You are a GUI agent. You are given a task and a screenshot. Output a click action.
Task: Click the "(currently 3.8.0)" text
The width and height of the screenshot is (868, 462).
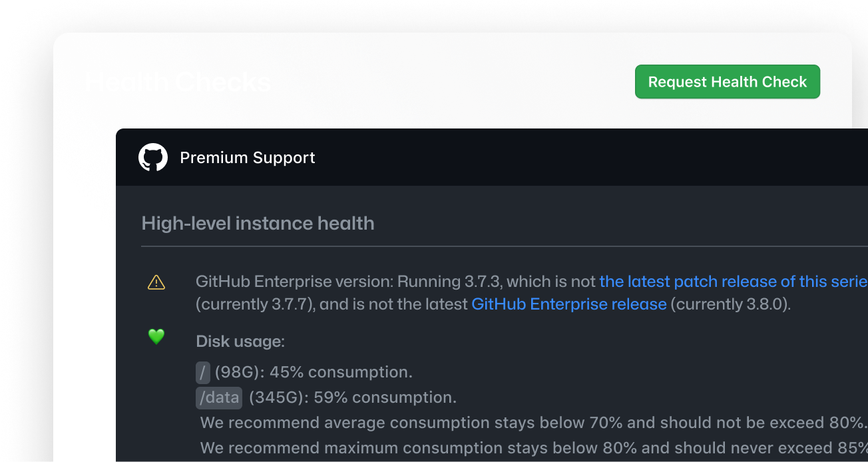tap(730, 304)
